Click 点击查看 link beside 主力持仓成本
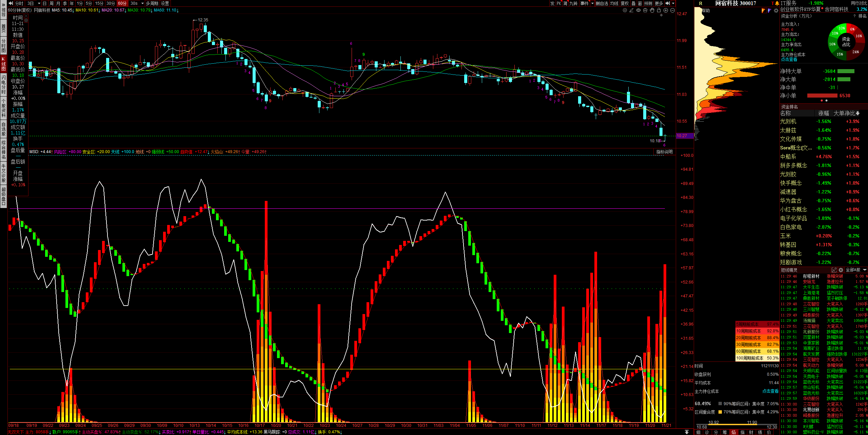Image resolution: width=868 pixels, height=435 pixels. click(770, 391)
